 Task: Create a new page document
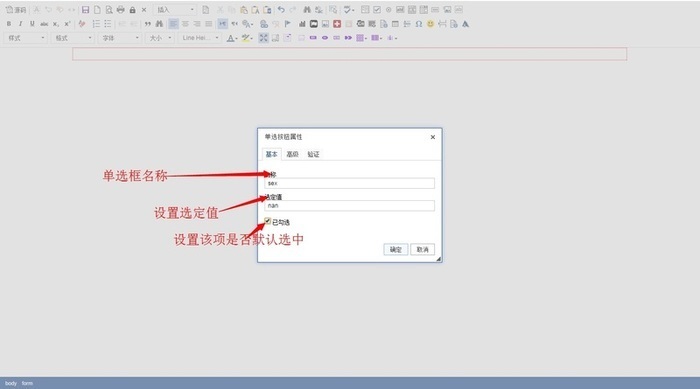(x=97, y=10)
